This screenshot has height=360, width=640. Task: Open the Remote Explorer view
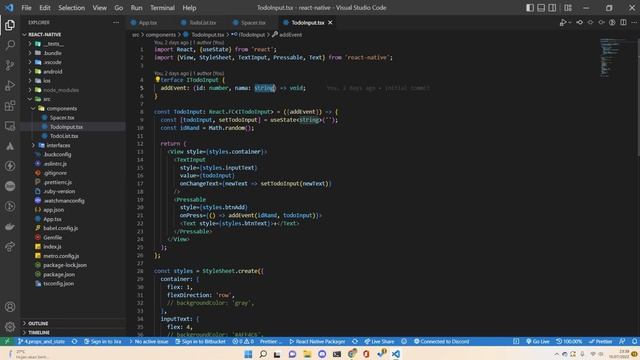click(x=10, y=126)
